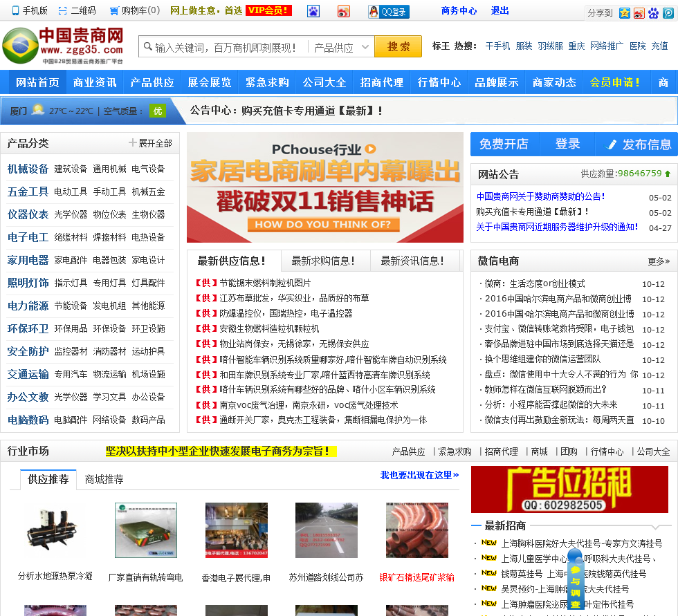This screenshot has width=678, height=616.
Task: Click the orange play icon next to PChouse行业
Action: 370,149
